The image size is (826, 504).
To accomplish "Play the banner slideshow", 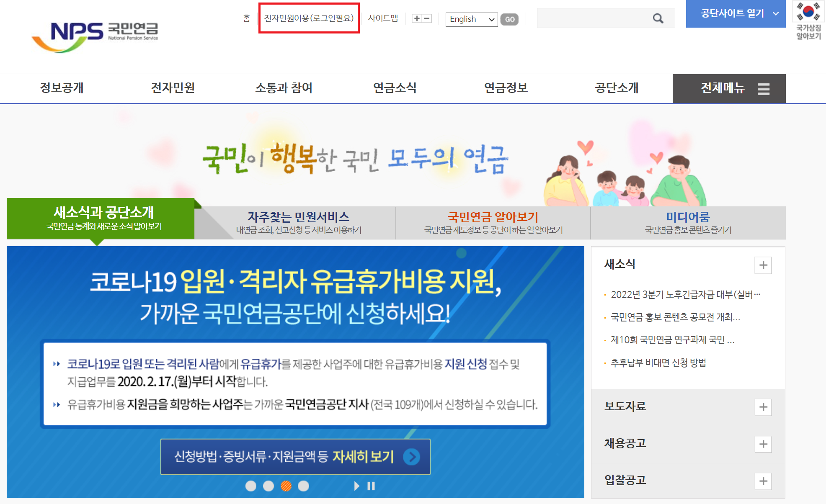I will pyautogui.click(x=356, y=486).
